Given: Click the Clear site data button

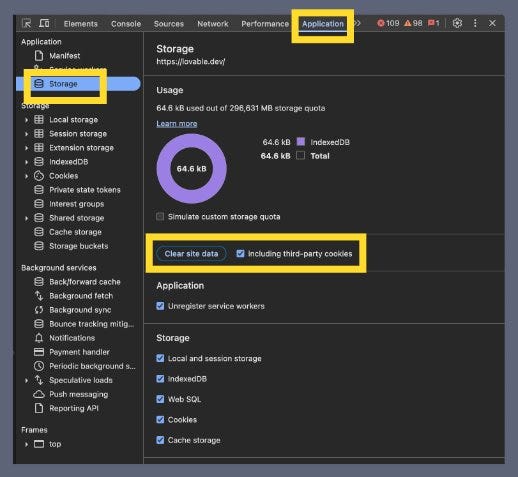Looking at the screenshot, I should 191,254.
